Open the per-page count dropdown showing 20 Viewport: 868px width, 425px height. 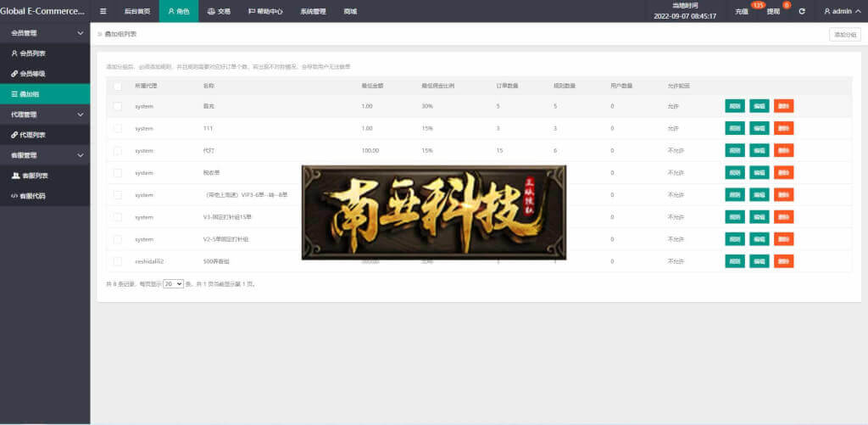173,283
